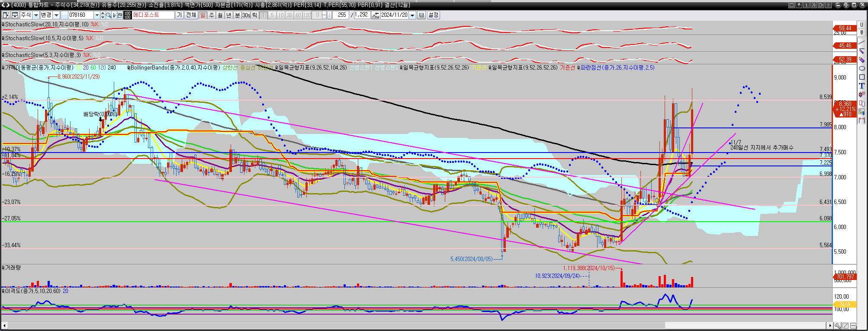Image resolution: width=868 pixels, height=331 pixels.
Task: Click the move crosshair arrows button
Action: pos(846,5)
